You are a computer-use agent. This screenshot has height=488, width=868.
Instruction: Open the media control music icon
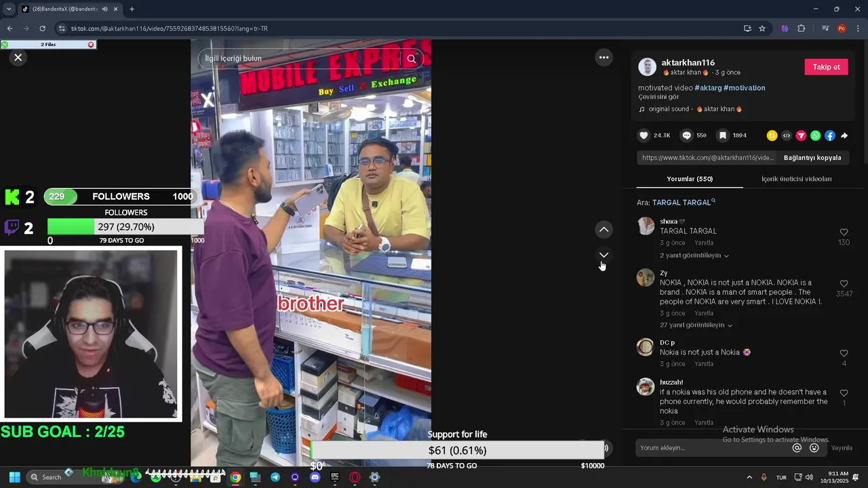[x=825, y=28]
